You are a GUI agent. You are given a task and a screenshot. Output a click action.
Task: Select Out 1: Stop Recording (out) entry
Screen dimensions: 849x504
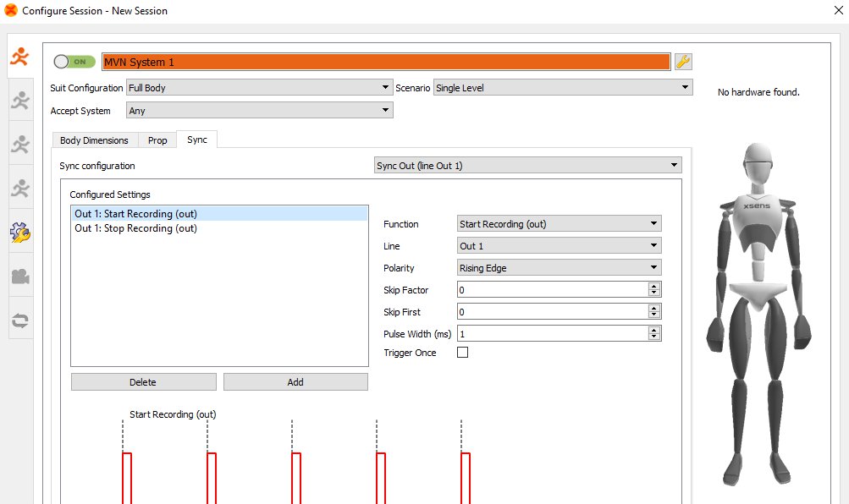click(x=136, y=228)
